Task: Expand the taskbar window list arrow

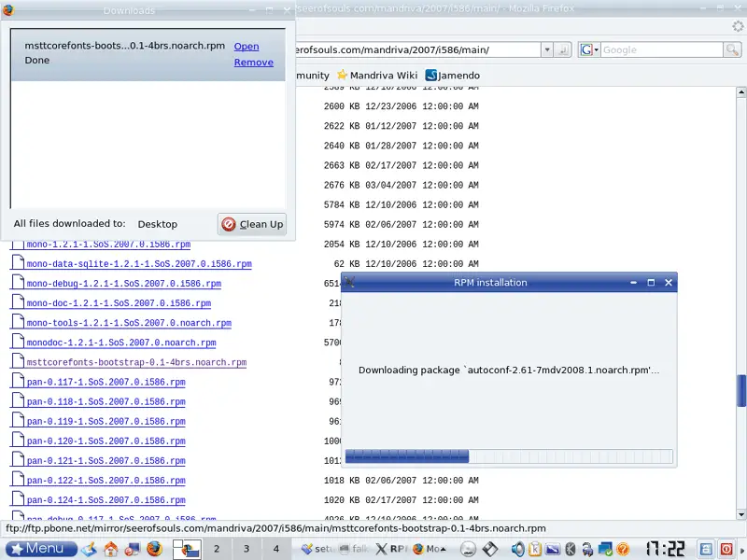Action: pos(443,549)
